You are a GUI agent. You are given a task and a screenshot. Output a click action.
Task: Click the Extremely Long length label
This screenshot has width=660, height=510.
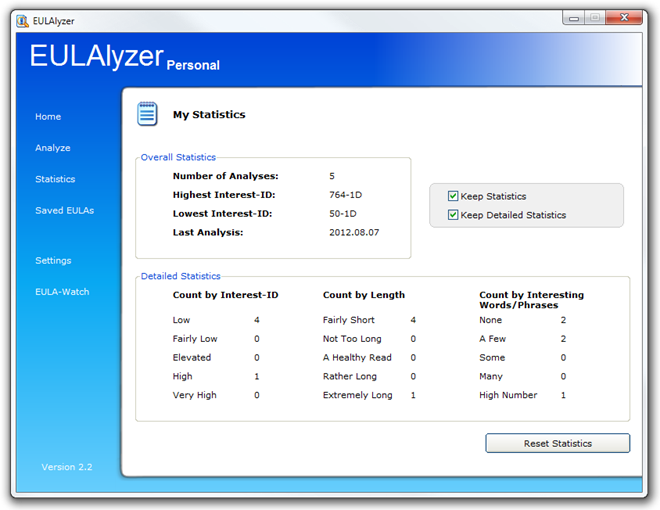coord(357,395)
